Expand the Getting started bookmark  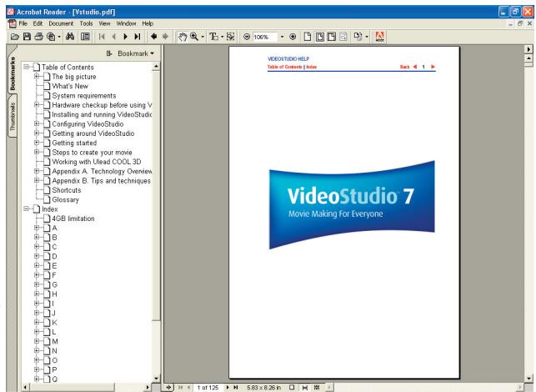37,143
